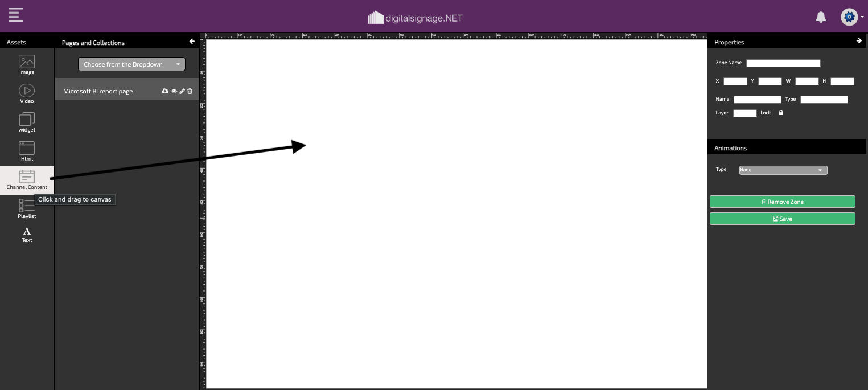
Task: Select the Playlist asset
Action: [27, 209]
